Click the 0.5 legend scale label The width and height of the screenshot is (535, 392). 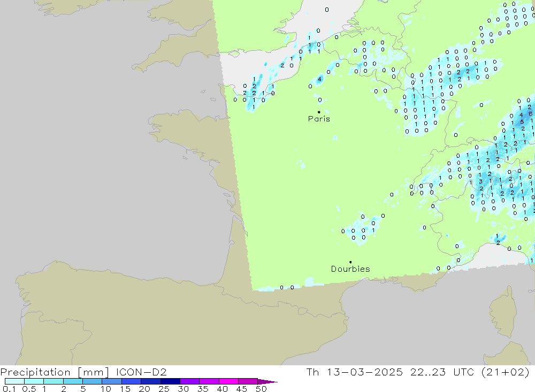click(29, 389)
